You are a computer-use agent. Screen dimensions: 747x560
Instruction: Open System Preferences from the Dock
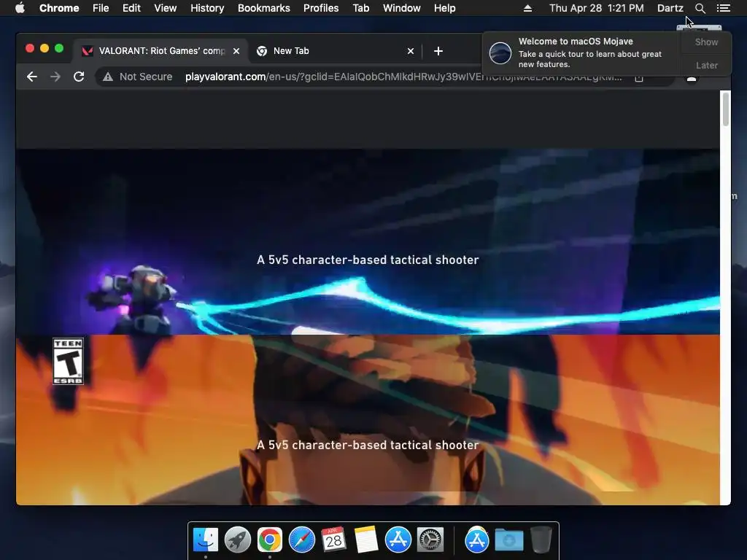click(430, 540)
